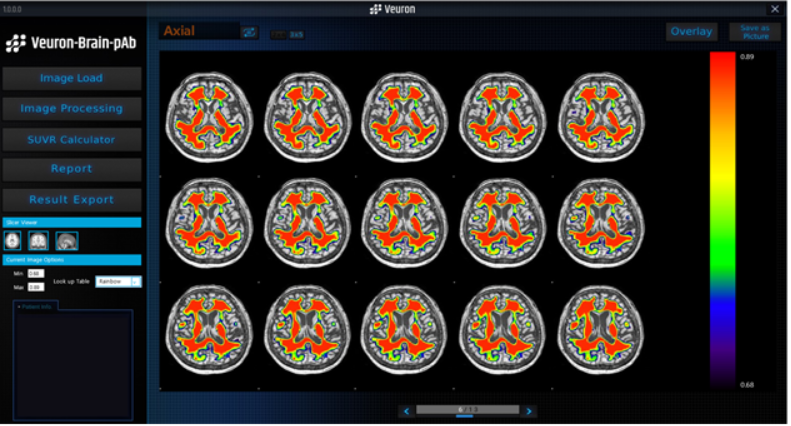Open the Image Processing section
The width and height of the screenshot is (791, 426).
pos(71,108)
